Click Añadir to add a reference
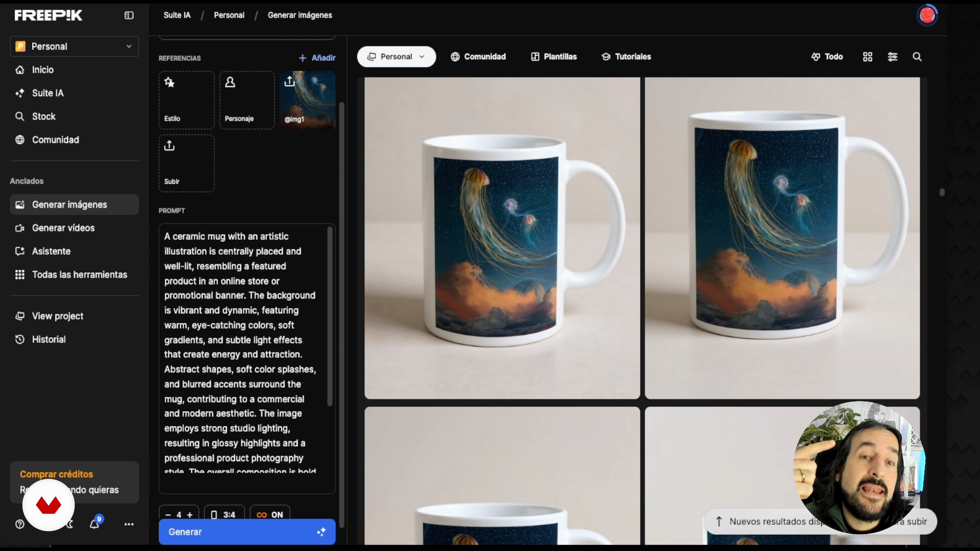Screen dimensions: 980x551 [x=317, y=58]
